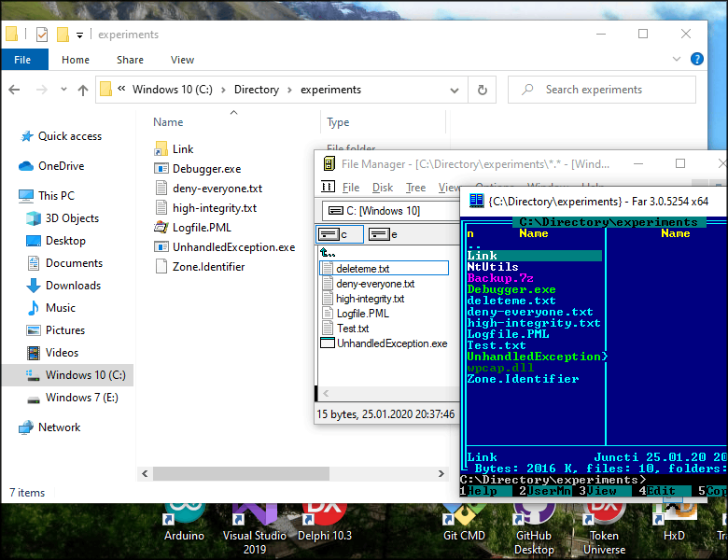Open the Disk menu in File Manager
728x560 pixels.
[x=383, y=188]
